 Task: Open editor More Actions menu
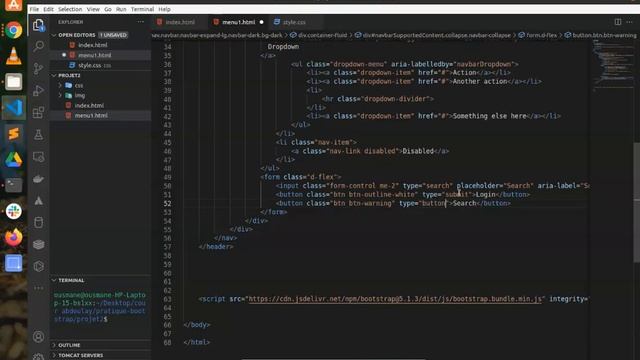(x=629, y=22)
